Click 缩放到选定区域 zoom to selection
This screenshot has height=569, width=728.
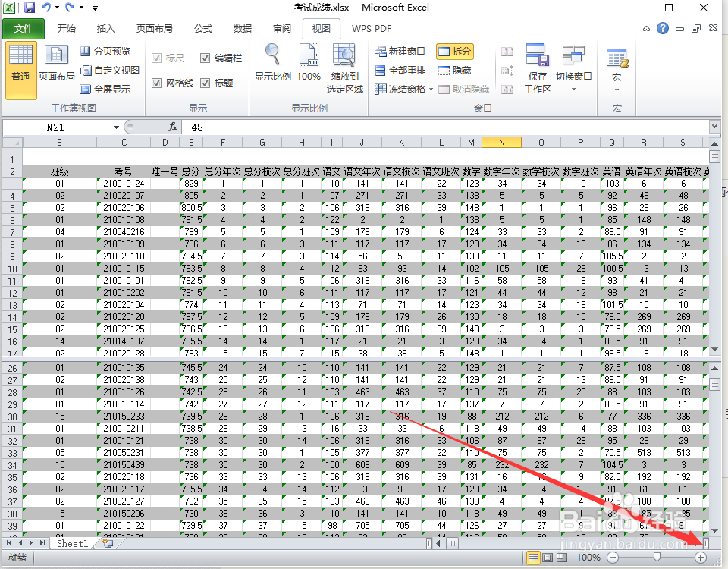click(x=345, y=69)
